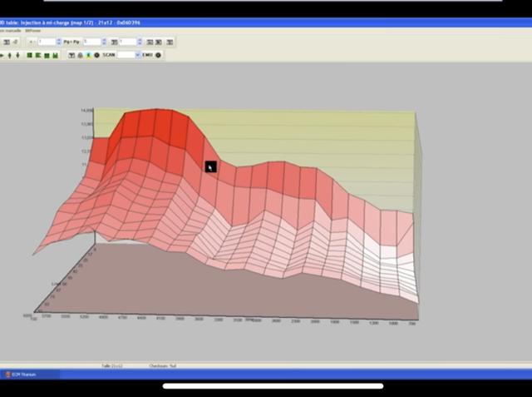The height and width of the screenshot is (397, 532).
Task: Click the spinner arrows of the +- field
Action: click(x=59, y=42)
